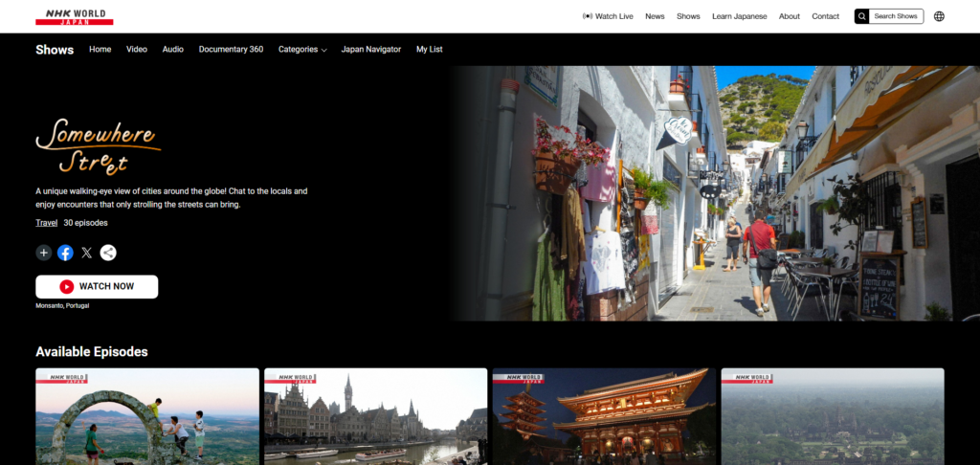This screenshot has height=465, width=980.
Task: Open the share options icon
Action: tap(108, 253)
